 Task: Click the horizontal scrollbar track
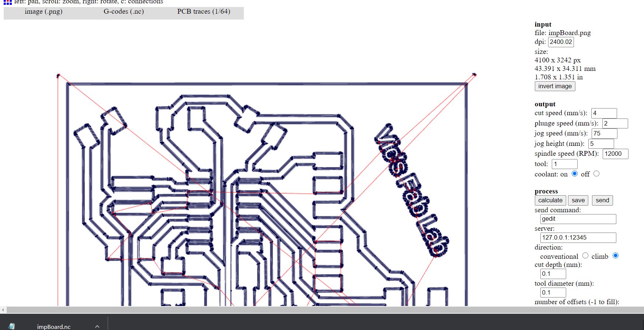[325, 310]
